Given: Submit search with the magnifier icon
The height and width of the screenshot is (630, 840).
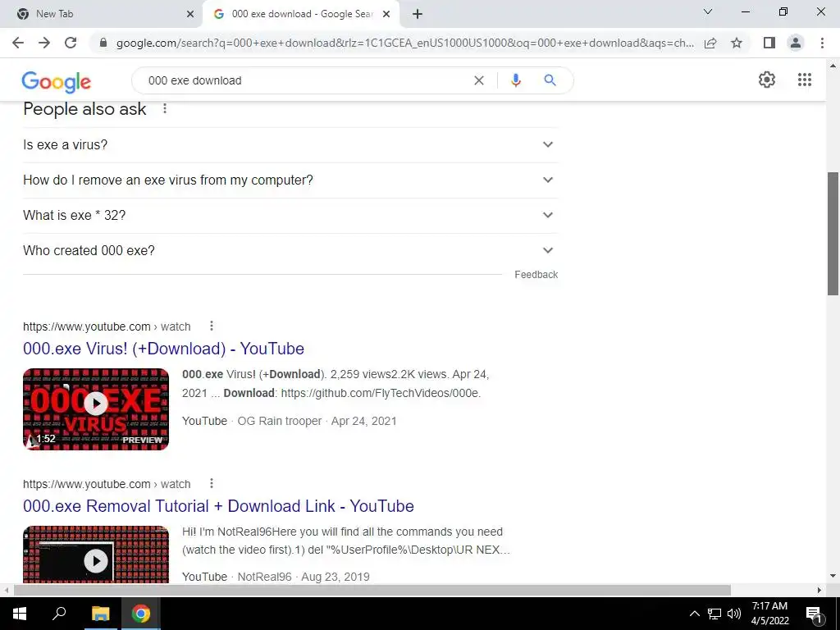Looking at the screenshot, I should [x=550, y=80].
